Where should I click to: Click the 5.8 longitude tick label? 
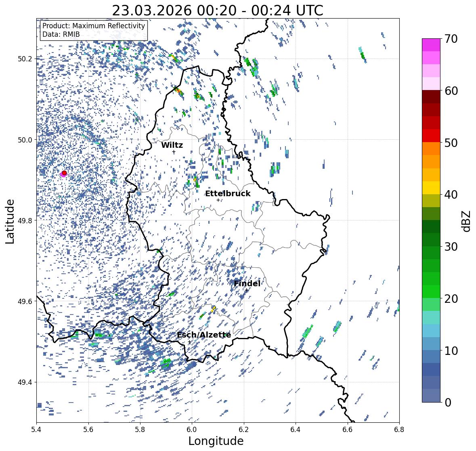[140, 429]
